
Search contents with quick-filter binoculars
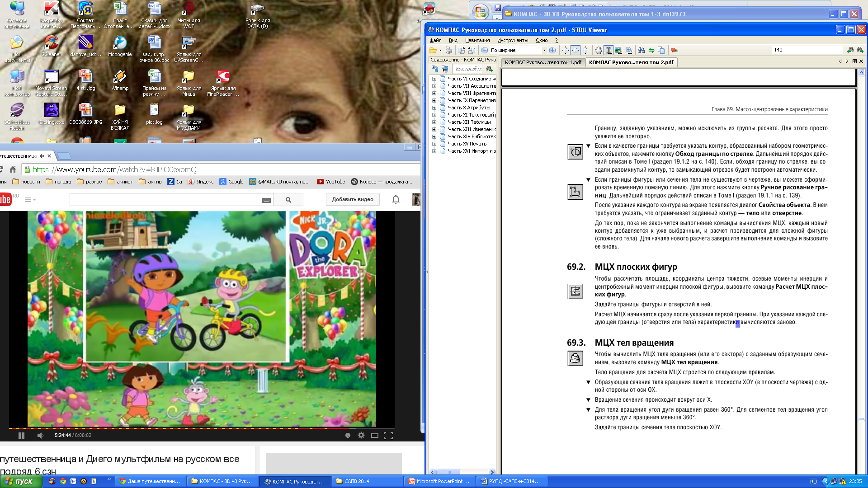[x=489, y=69]
